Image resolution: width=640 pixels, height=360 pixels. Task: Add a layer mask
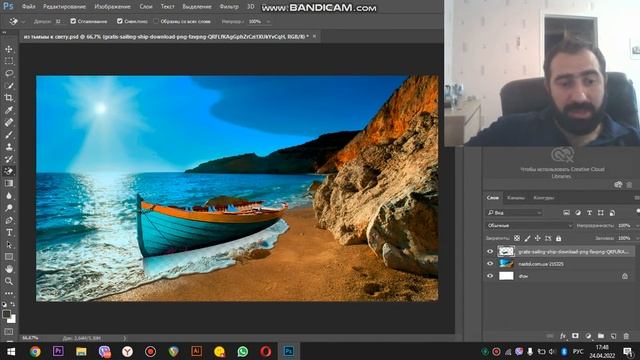point(575,336)
